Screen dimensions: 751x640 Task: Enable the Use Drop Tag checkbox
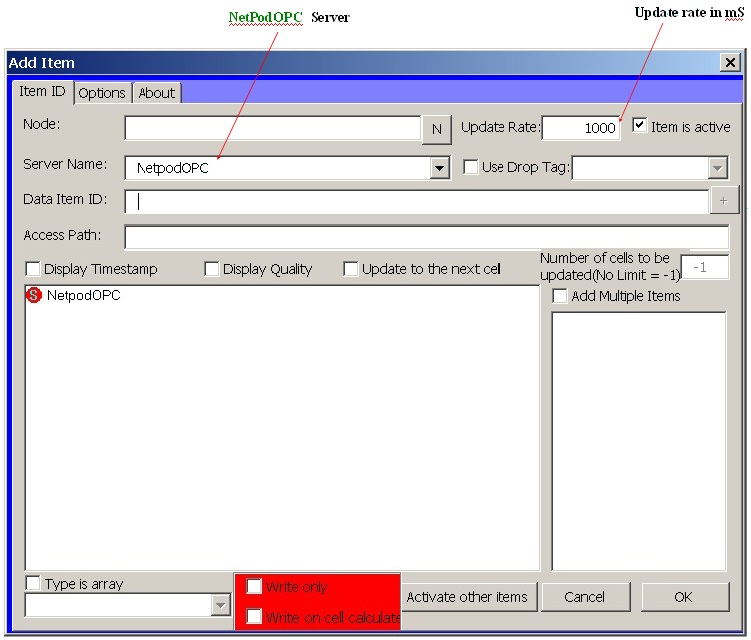(x=471, y=167)
